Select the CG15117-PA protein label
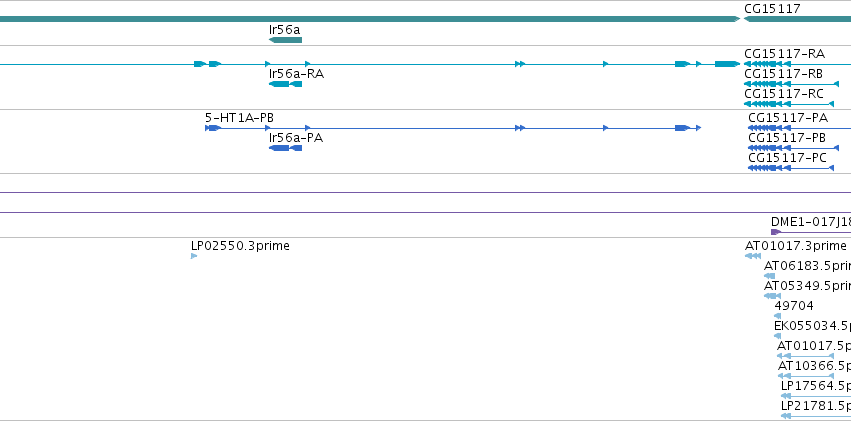This screenshot has height=421, width=851. pyautogui.click(x=788, y=118)
